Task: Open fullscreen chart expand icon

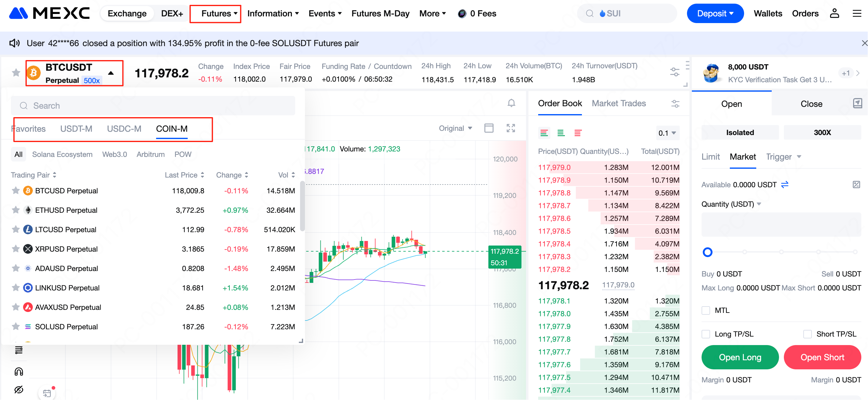Action: (511, 128)
